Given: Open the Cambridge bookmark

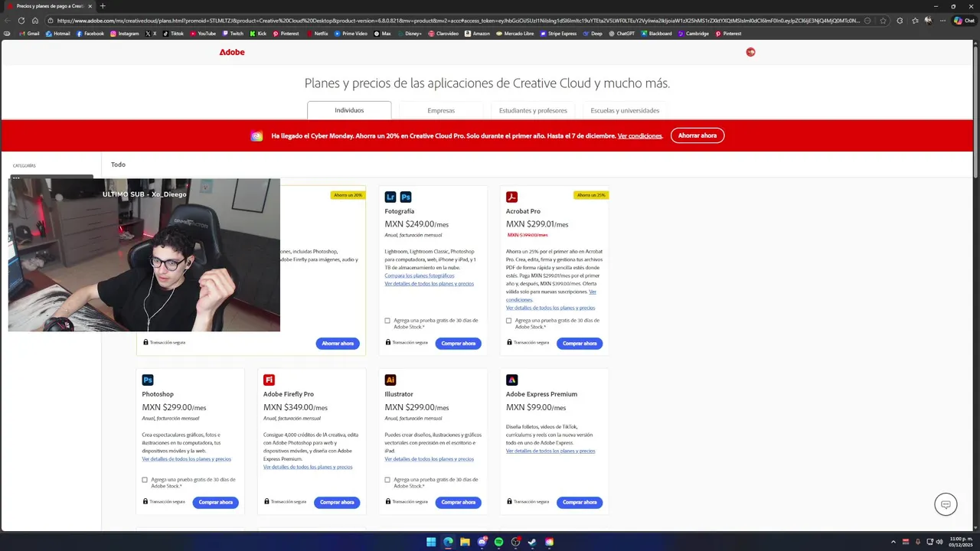Looking at the screenshot, I should [694, 34].
